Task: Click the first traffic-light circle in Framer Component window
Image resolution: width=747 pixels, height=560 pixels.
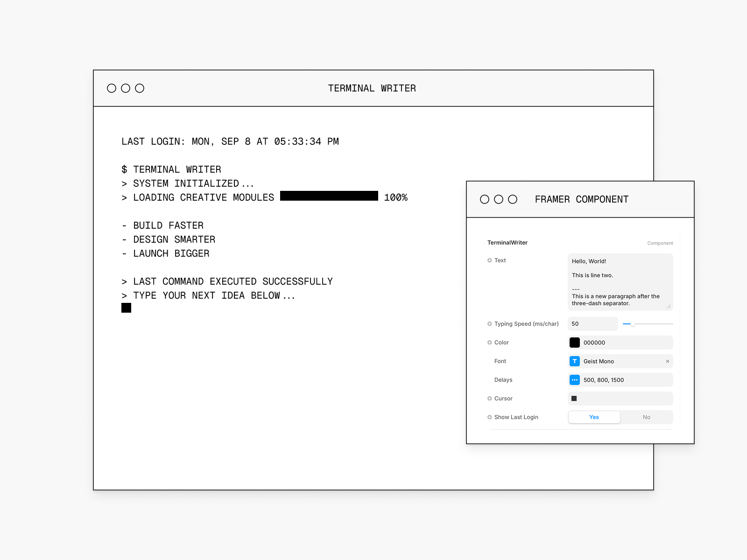Action: (485, 199)
